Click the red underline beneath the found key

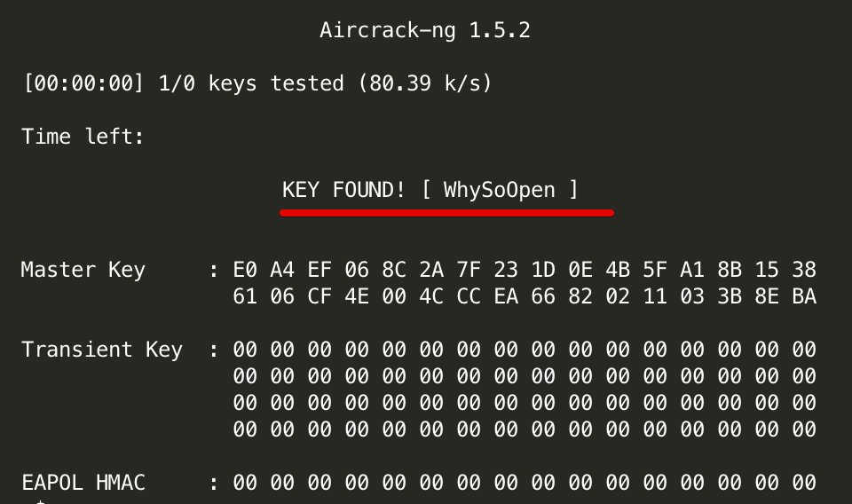coord(446,213)
